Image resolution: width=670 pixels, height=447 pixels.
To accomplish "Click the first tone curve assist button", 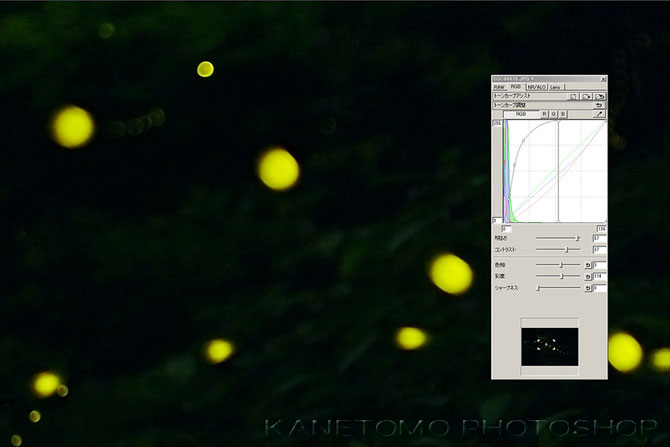I will (x=573, y=97).
